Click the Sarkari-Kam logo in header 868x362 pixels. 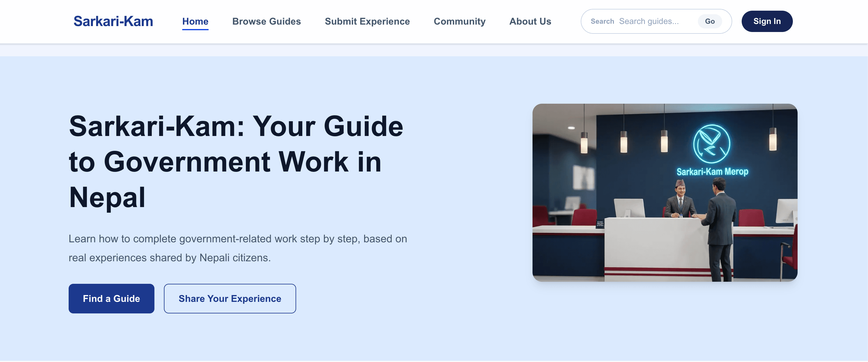[113, 21]
